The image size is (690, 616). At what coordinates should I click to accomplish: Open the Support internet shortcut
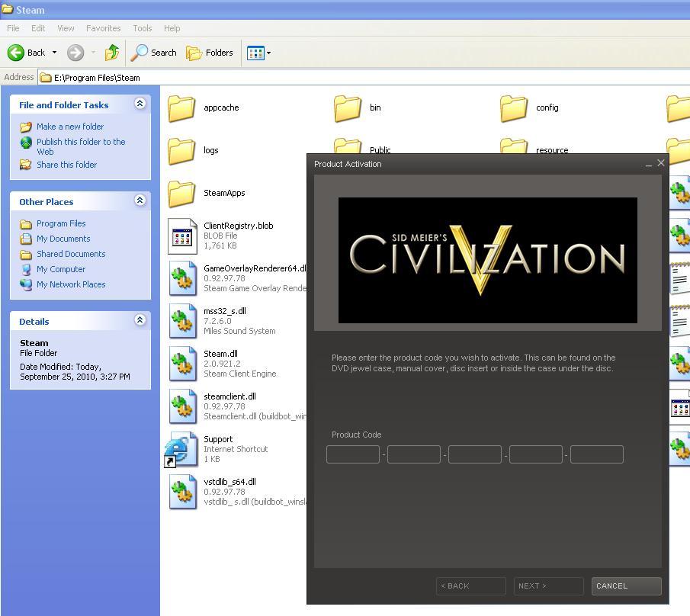tap(180, 449)
